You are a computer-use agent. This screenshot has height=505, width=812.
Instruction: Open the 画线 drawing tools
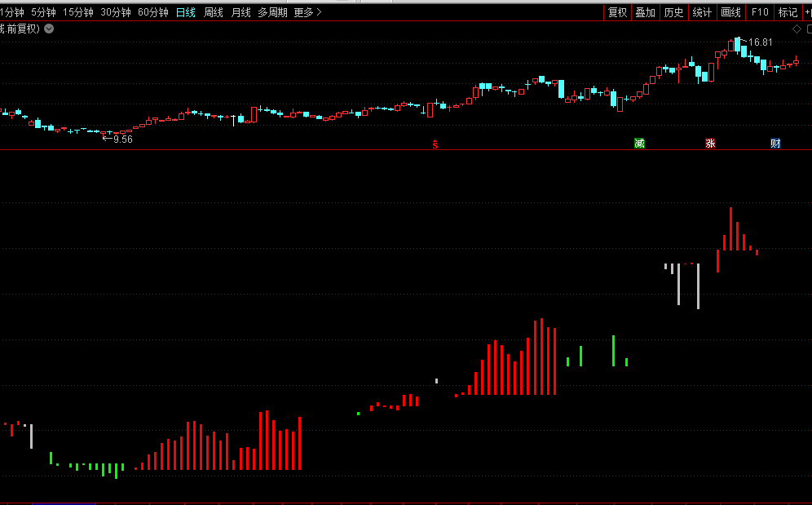click(x=730, y=12)
